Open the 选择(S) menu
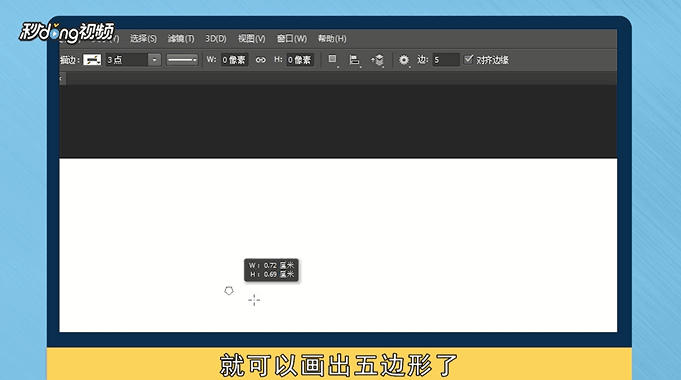 (143, 39)
